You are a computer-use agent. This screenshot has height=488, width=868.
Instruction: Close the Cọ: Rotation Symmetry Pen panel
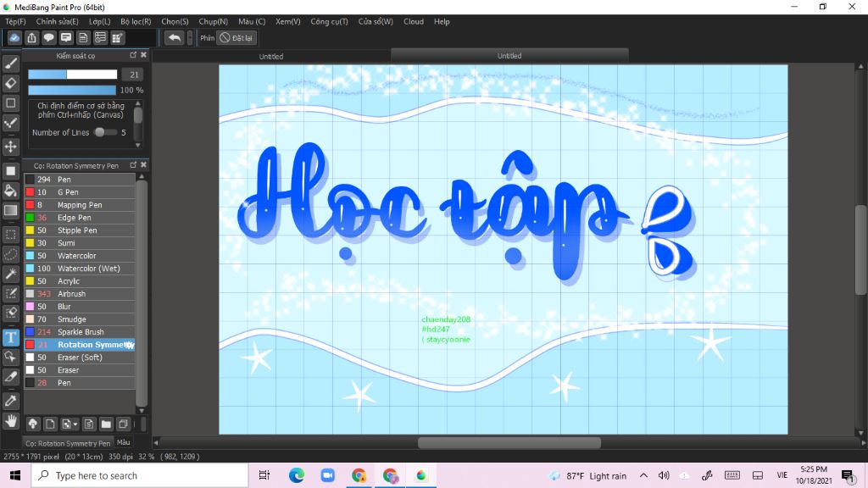[143, 165]
